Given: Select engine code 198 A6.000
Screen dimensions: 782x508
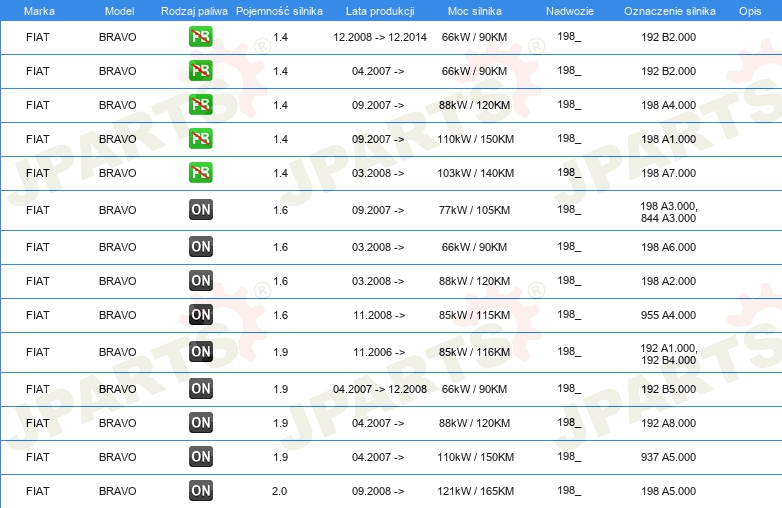Looking at the screenshot, I should [x=668, y=247].
